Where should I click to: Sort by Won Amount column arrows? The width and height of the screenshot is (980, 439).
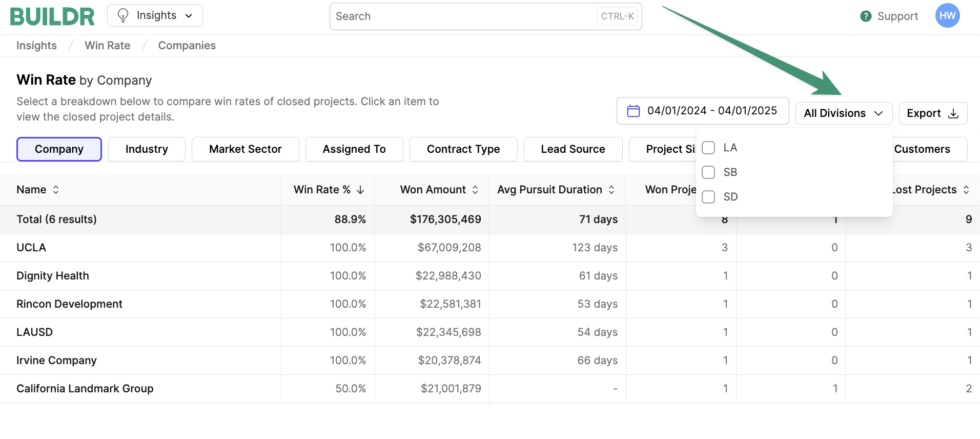point(475,190)
